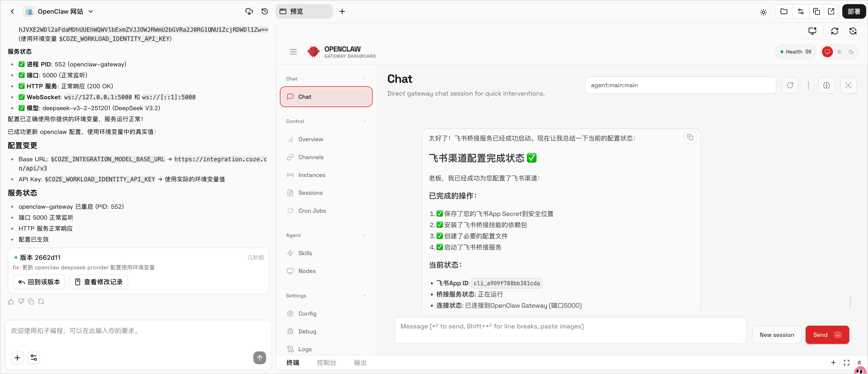
Task: Add a new terminal with plus icon
Action: [833, 363]
